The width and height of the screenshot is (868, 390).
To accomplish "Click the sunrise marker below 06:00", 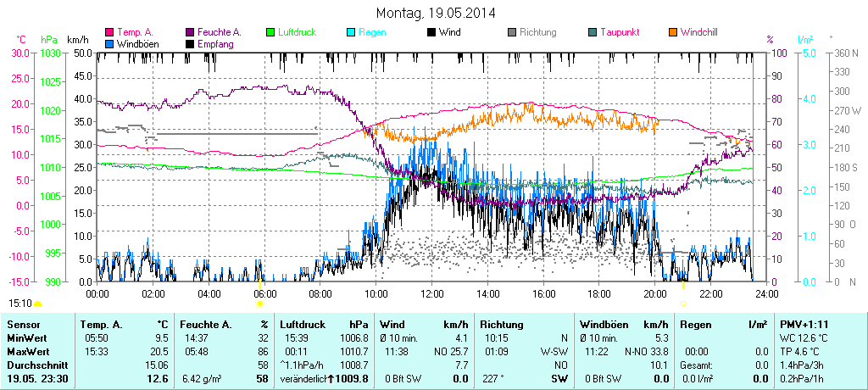I will click(260, 303).
